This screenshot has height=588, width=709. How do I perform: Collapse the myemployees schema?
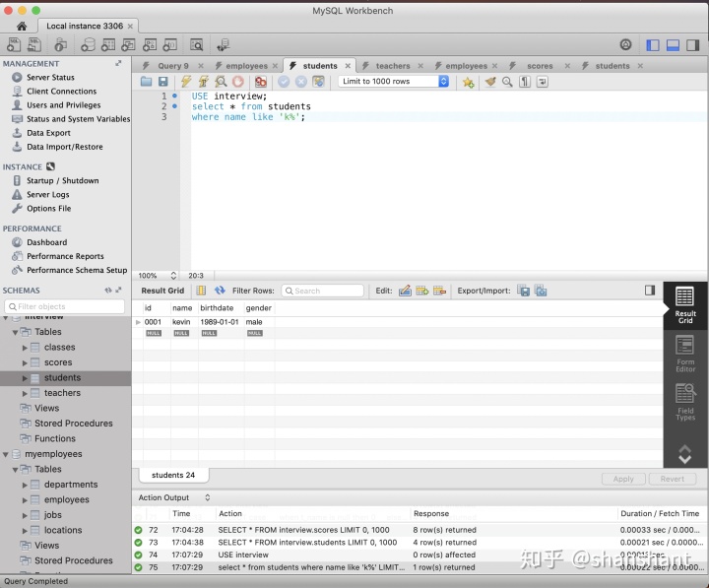[x=6, y=454]
